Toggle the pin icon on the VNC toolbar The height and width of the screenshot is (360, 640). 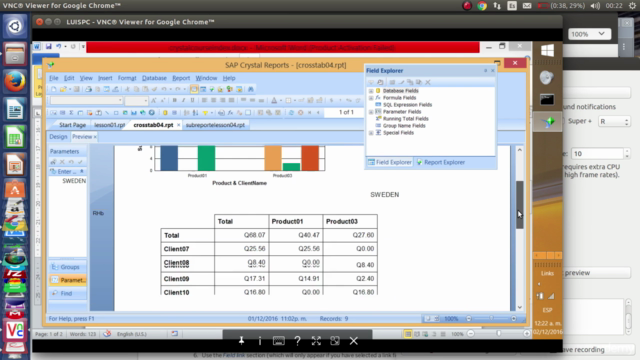point(241,341)
